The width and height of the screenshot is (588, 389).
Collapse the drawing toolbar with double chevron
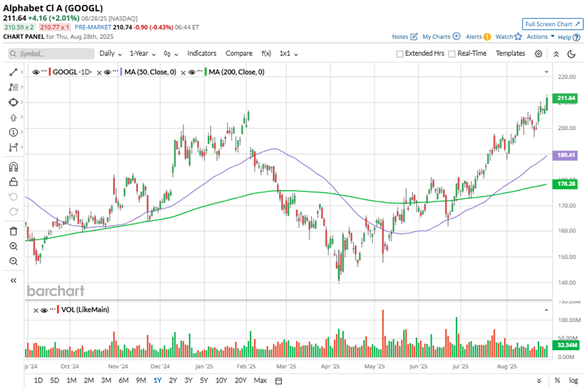click(x=13, y=280)
